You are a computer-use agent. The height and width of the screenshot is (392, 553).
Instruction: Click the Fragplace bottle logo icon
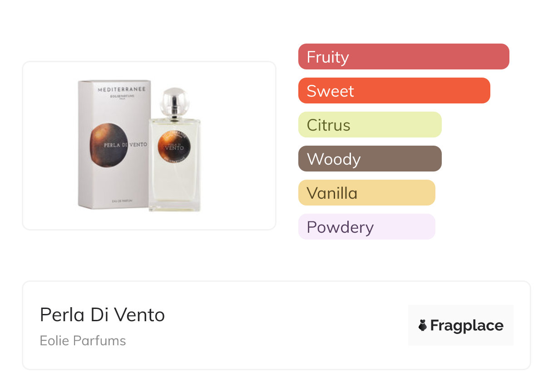click(423, 325)
